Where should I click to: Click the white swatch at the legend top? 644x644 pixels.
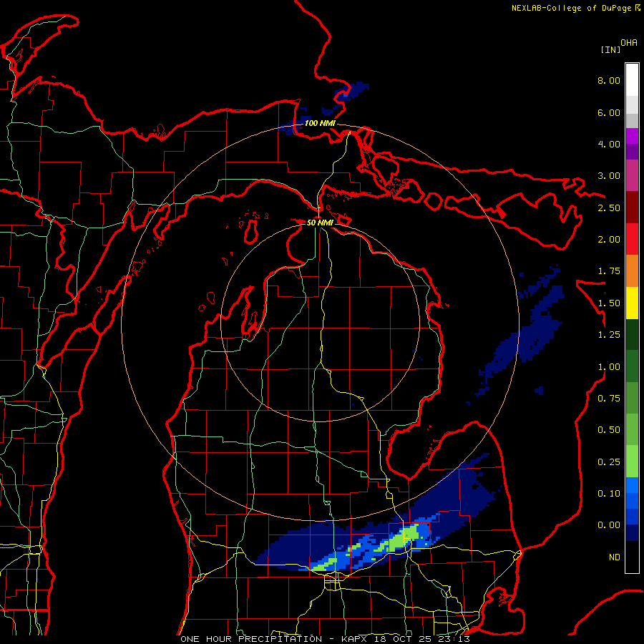coord(632,80)
